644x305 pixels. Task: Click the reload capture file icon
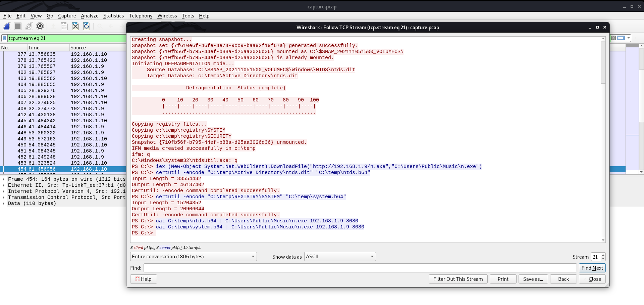pos(87,26)
